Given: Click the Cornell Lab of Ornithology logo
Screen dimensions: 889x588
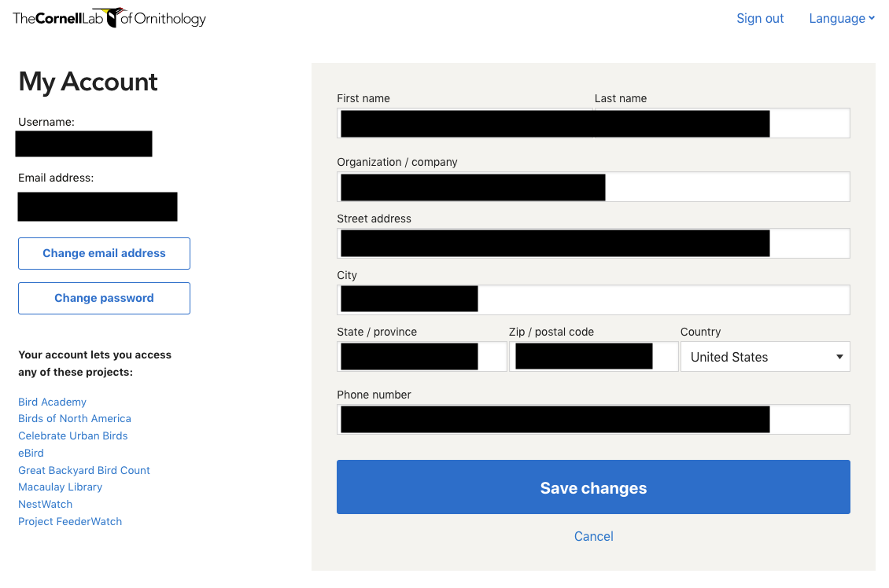Looking at the screenshot, I should click(x=109, y=18).
